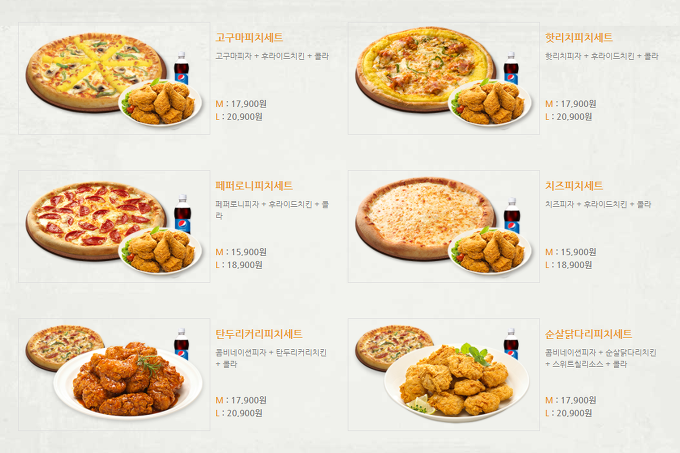Open the 탄두리커리피치세트 title link

(x=258, y=334)
